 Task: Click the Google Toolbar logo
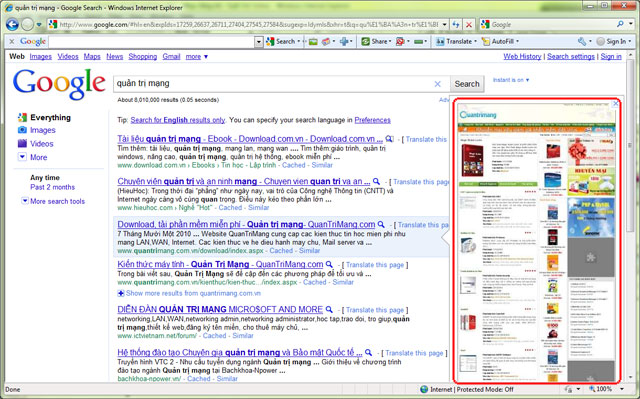click(33, 41)
